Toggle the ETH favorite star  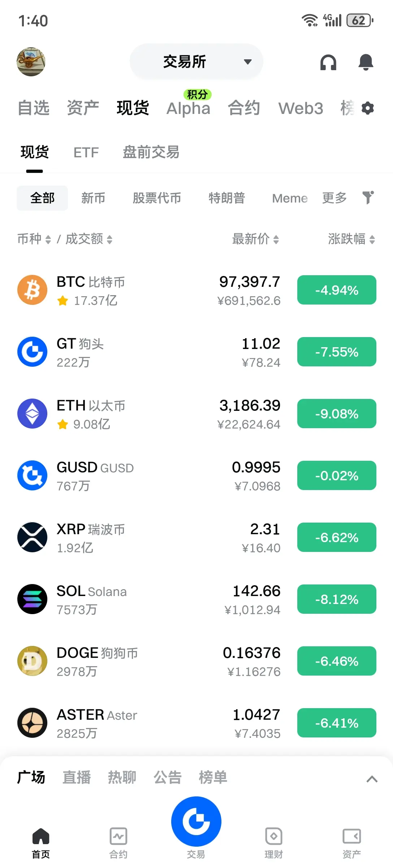click(x=63, y=424)
